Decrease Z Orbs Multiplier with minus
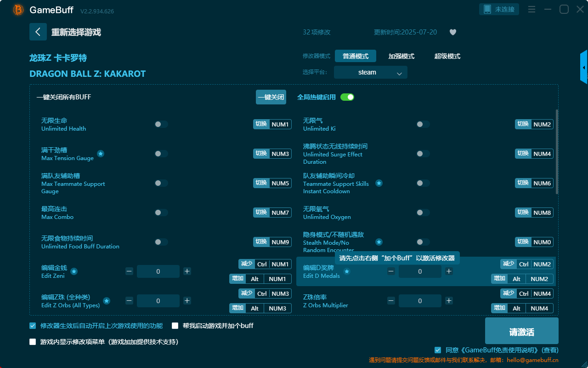588x368 pixels. coord(391,301)
